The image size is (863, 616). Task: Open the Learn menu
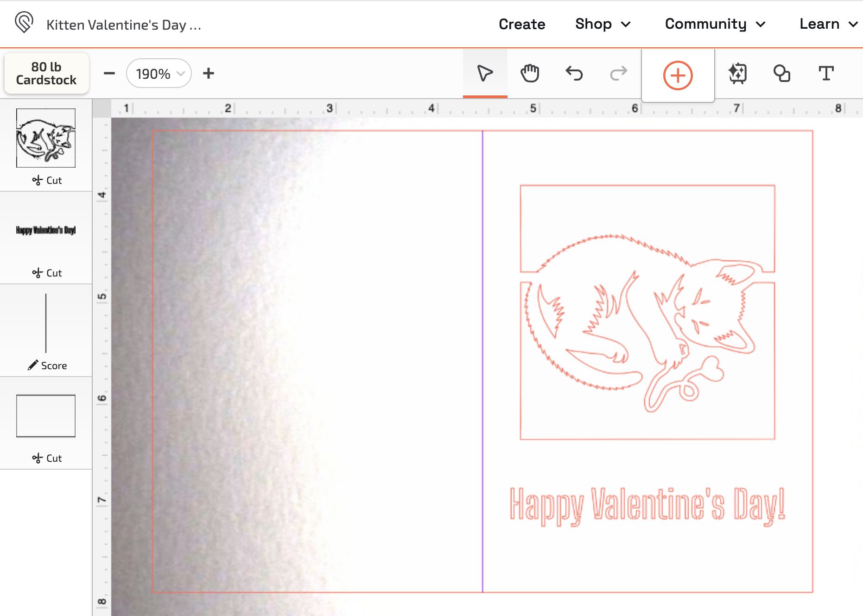coord(828,24)
